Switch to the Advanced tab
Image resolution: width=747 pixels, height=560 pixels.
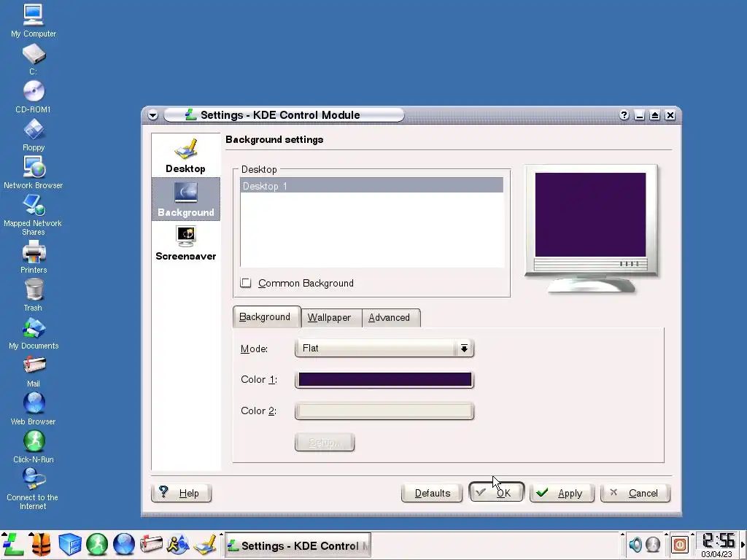point(390,318)
